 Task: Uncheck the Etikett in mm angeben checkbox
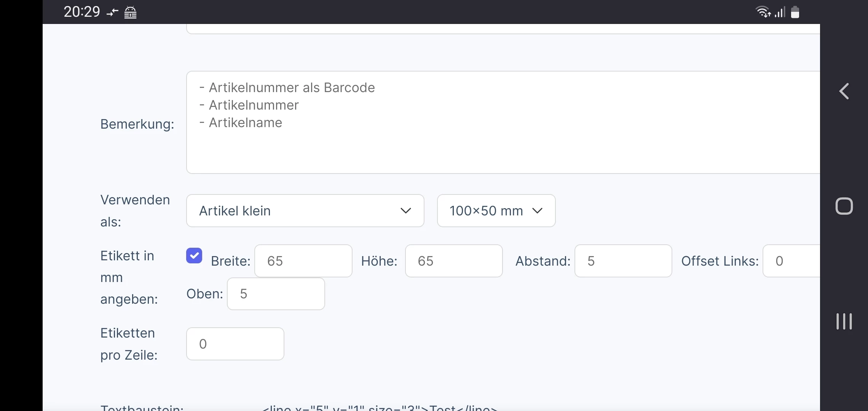(194, 256)
